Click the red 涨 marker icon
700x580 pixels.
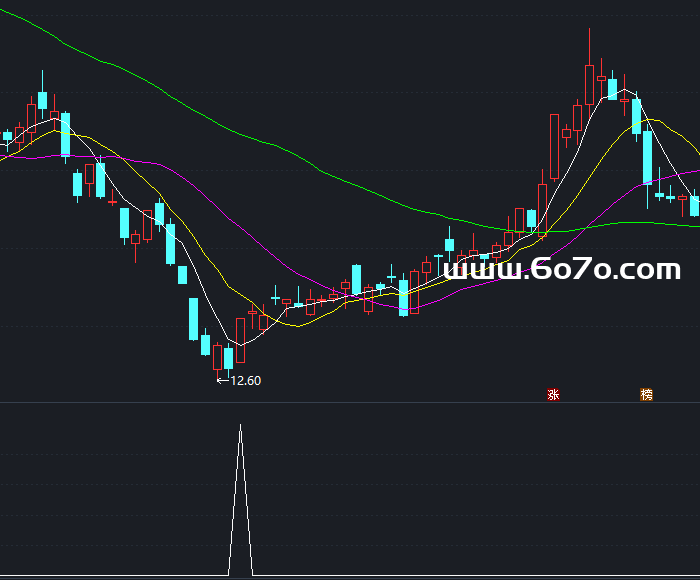pos(553,394)
